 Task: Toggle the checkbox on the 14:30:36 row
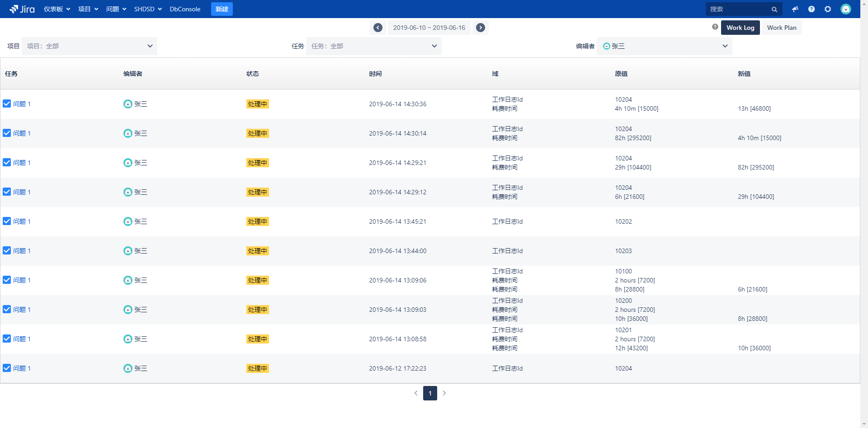click(x=7, y=103)
